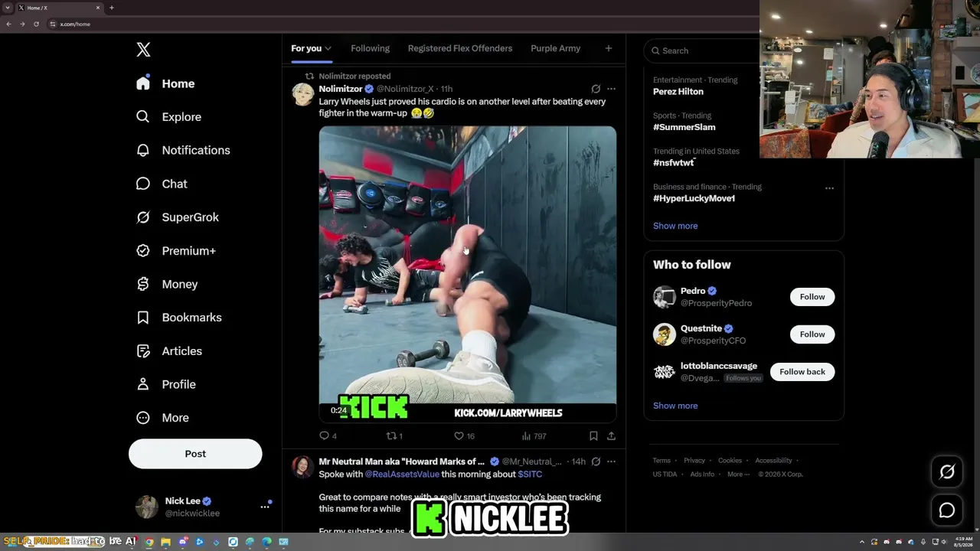Follow Questnite
Viewport: 980px width, 551px height.
[812, 334]
